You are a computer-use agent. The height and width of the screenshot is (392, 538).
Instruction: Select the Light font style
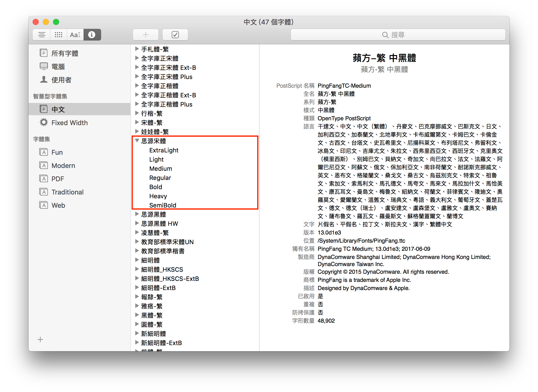click(156, 159)
